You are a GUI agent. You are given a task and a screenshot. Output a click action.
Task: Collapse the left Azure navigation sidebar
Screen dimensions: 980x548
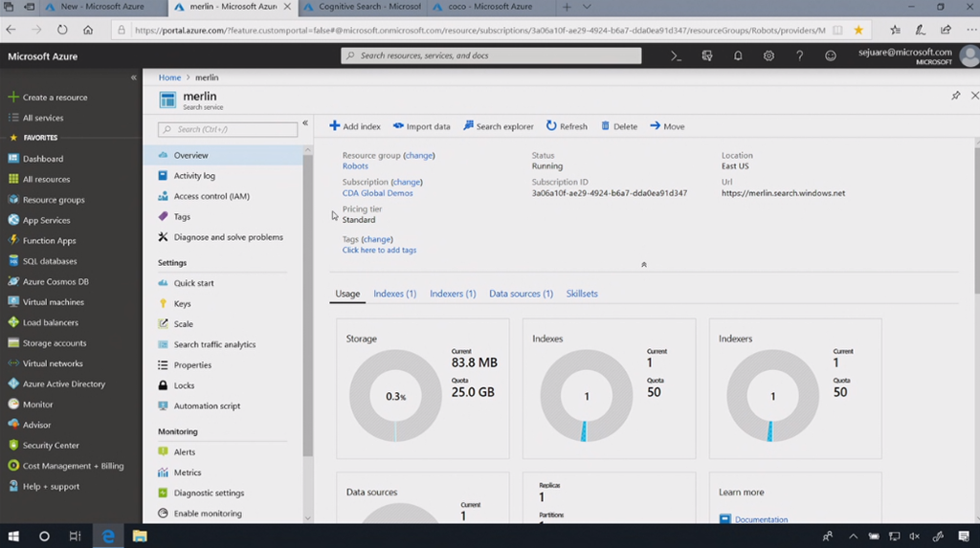(134, 77)
